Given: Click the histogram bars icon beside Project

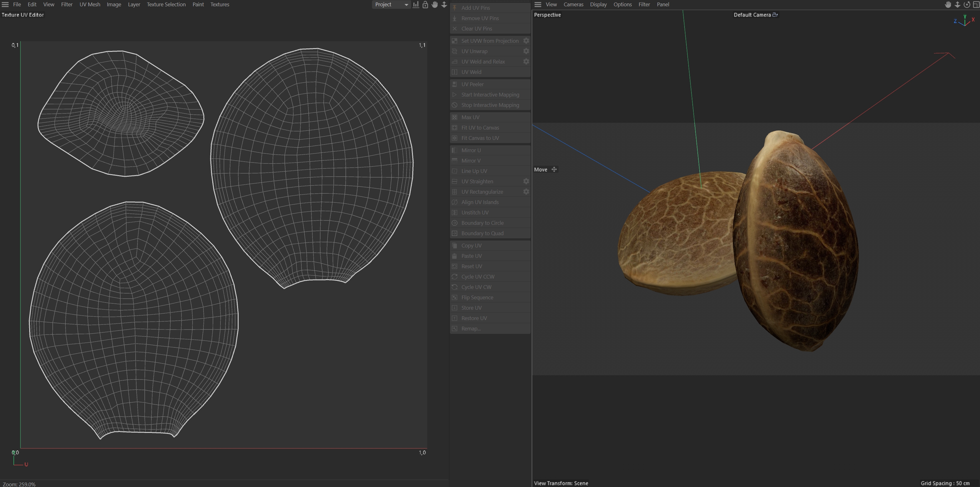Looking at the screenshot, I should (x=416, y=5).
